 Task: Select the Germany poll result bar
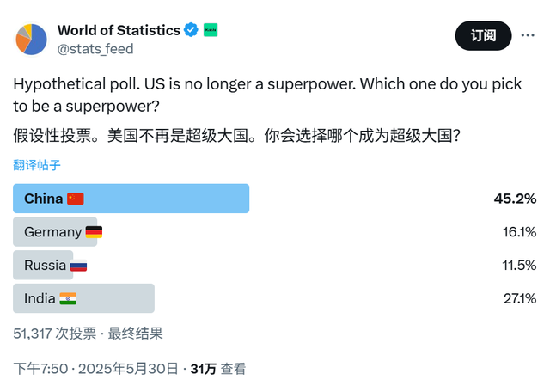pyautogui.click(x=55, y=231)
